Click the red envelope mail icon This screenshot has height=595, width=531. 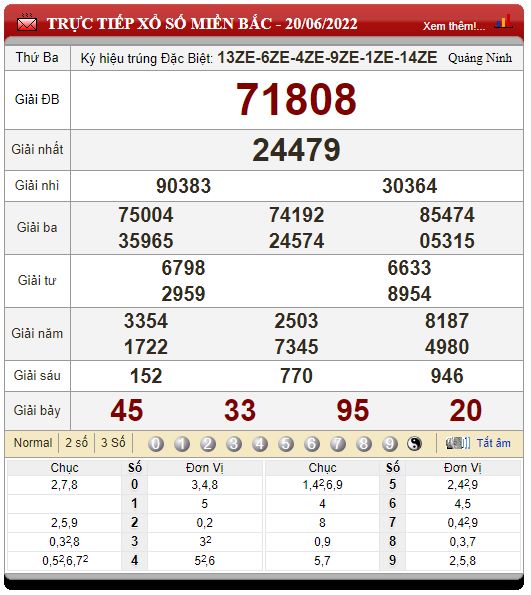27,24
